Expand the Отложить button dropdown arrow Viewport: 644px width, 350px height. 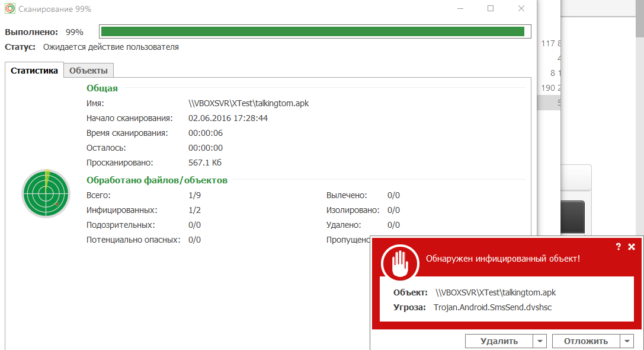coord(627,341)
